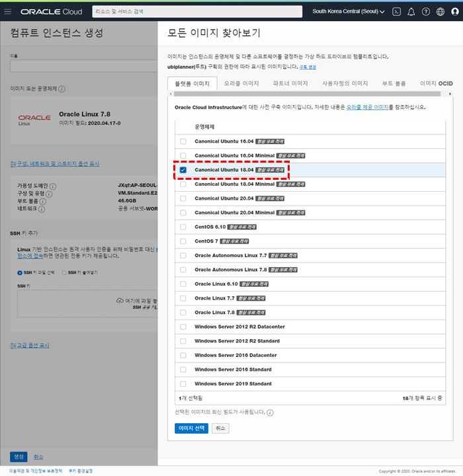
Task: Click the Oracle Cloud logo
Action: point(52,11)
